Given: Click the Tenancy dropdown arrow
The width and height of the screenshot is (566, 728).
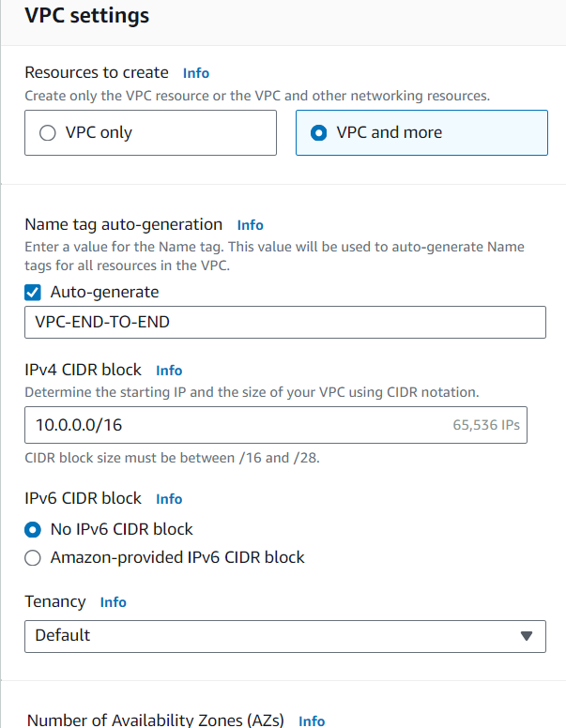Looking at the screenshot, I should pos(526,636).
